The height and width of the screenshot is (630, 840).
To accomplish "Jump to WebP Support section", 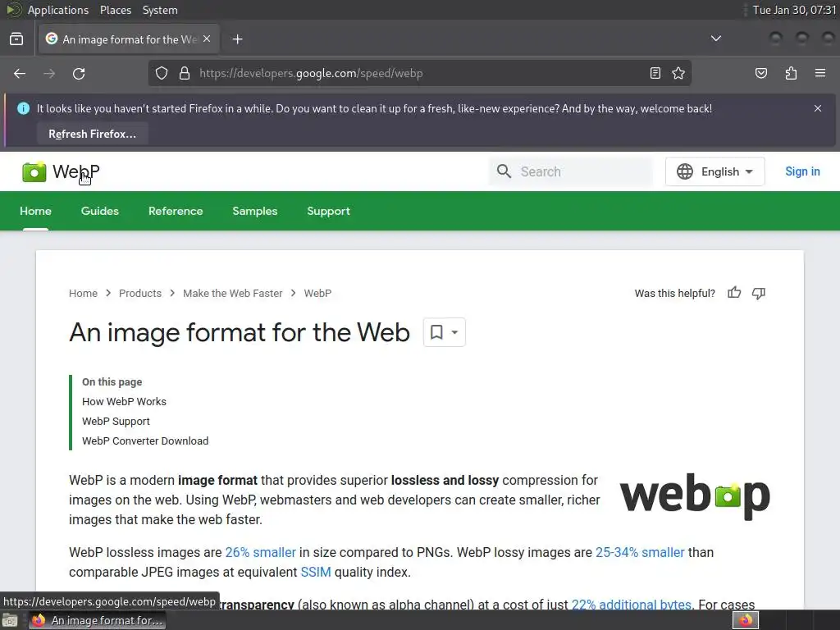I will [116, 421].
